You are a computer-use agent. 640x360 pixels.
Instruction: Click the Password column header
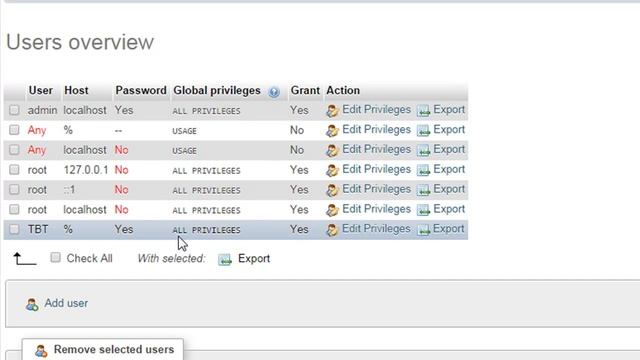click(141, 90)
